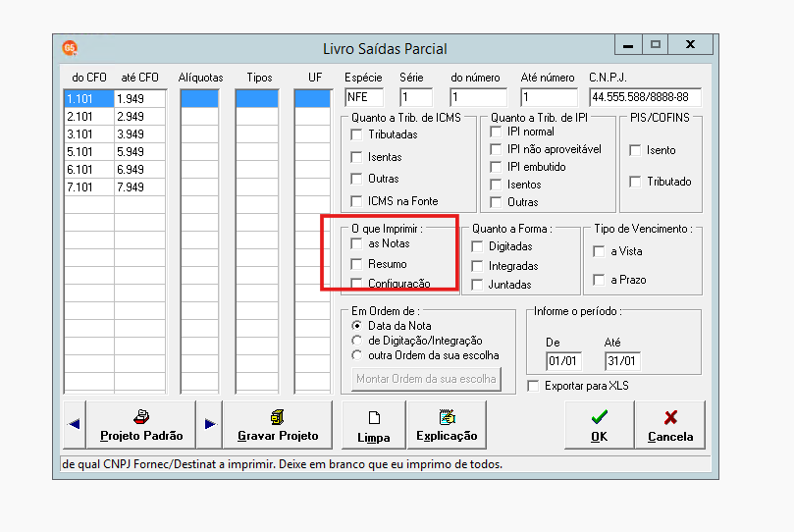Save with Gravar Projeto button
794x532 pixels.
click(x=278, y=424)
